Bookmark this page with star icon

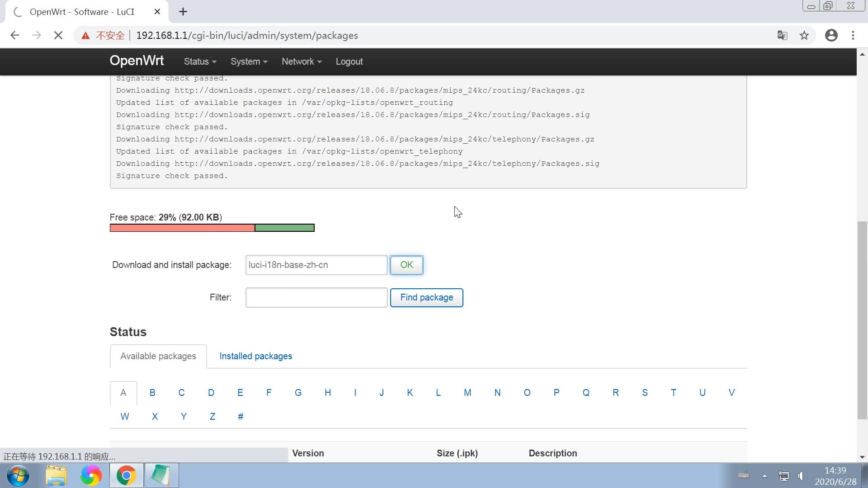click(x=804, y=35)
